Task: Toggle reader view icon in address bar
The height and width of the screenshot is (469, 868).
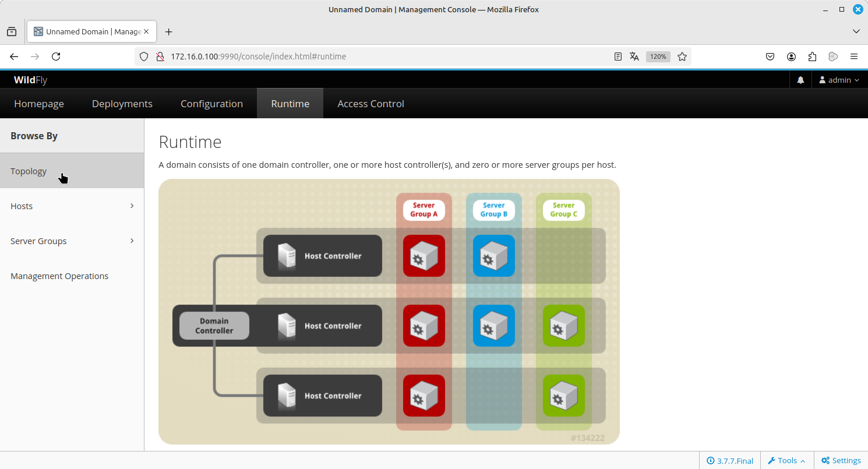Action: coord(618,57)
